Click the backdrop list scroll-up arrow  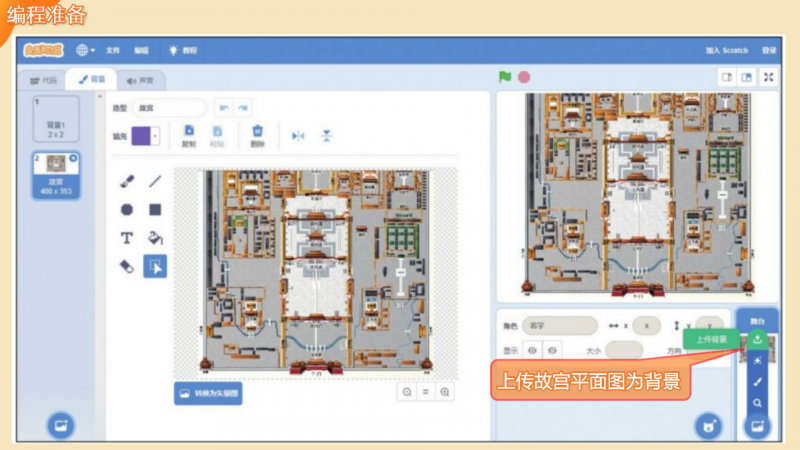pyautogui.click(x=100, y=96)
